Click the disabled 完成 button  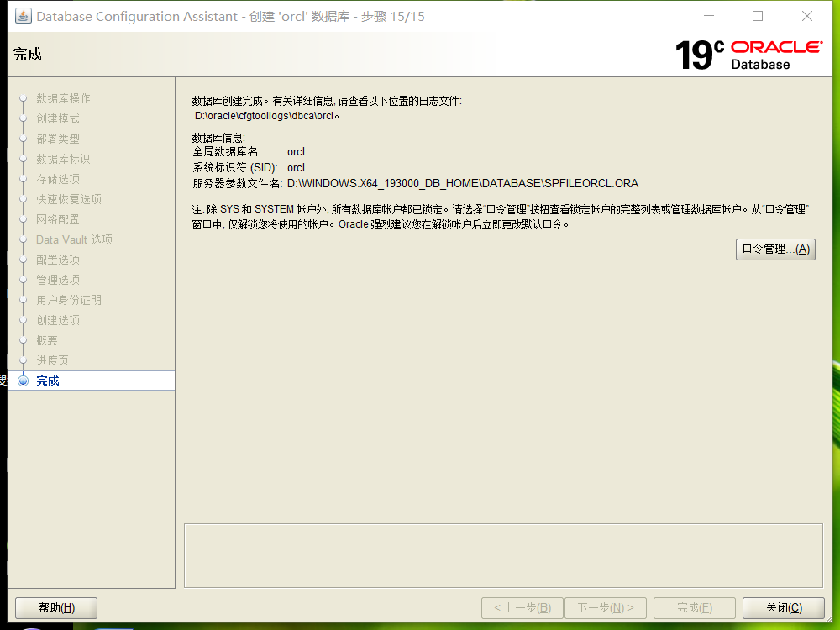click(x=694, y=607)
